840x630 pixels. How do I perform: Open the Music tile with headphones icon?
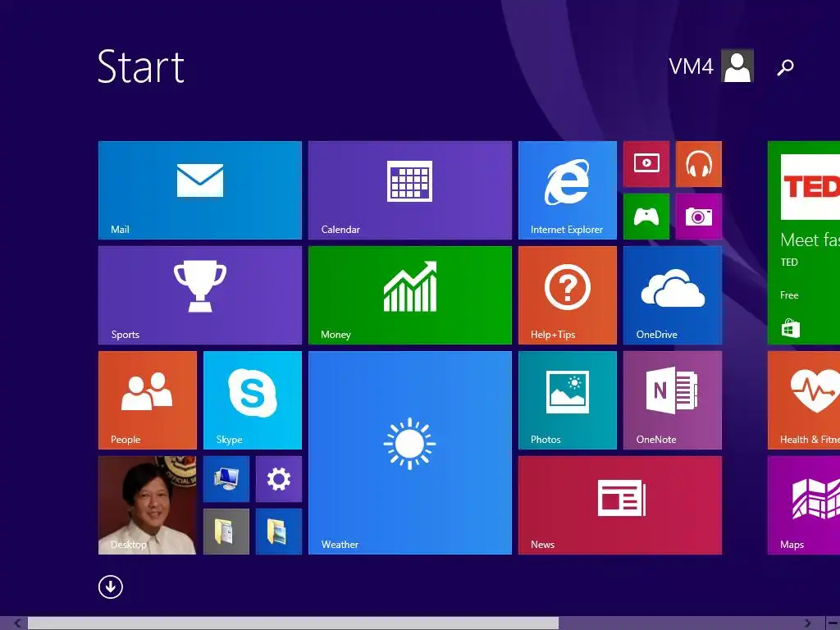[699, 164]
